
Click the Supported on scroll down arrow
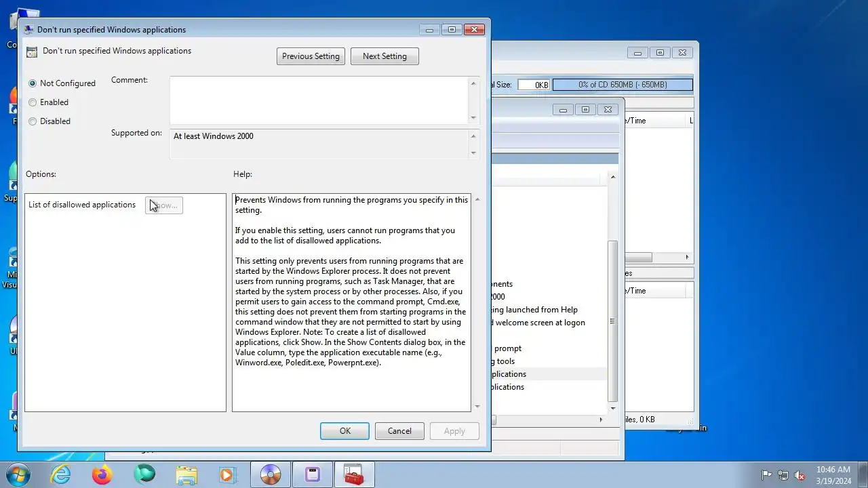[x=473, y=153]
